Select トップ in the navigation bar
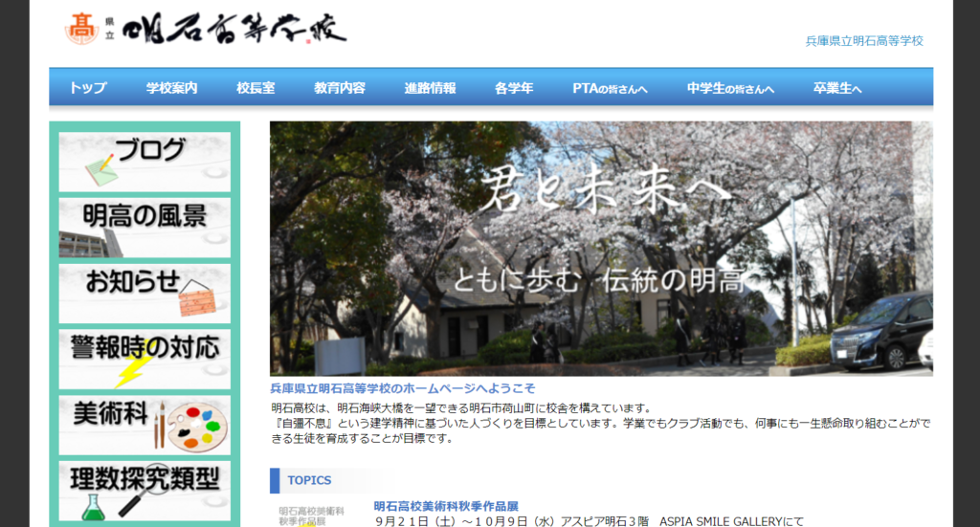The width and height of the screenshot is (980, 527). (x=88, y=88)
